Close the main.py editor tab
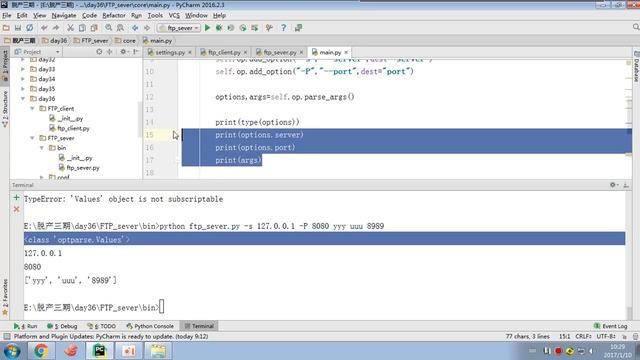 [x=346, y=52]
